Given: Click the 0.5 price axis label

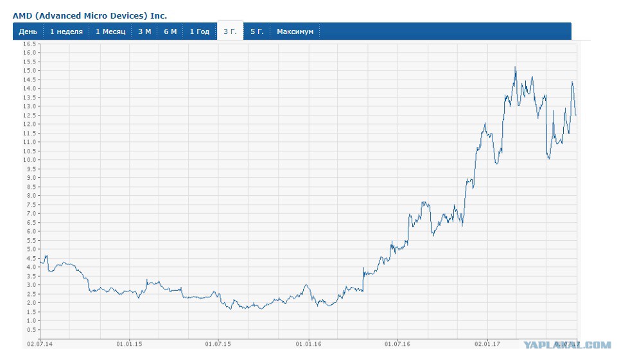Looking at the screenshot, I should (31, 330).
